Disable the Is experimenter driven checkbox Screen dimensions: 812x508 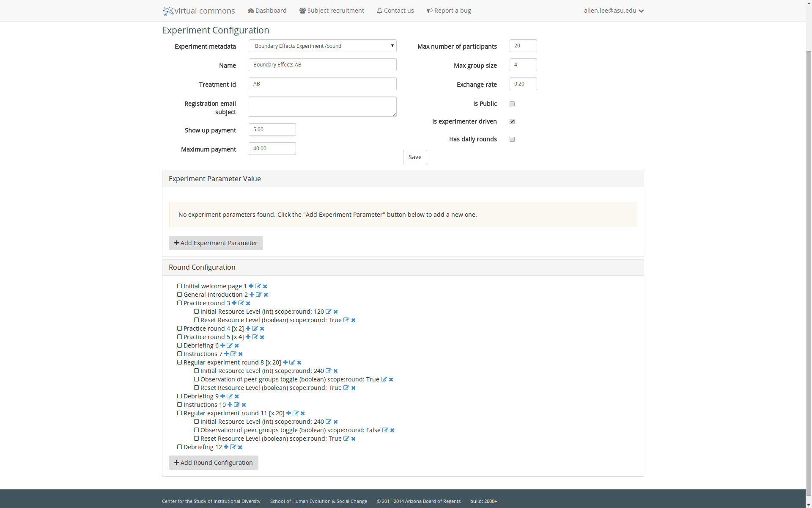(513, 121)
